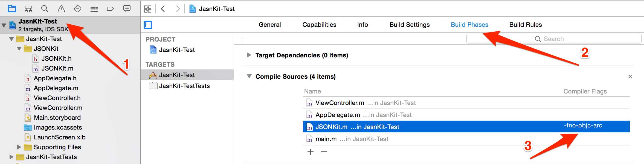644x164 pixels.
Task: Open the Breakpoint navigator icon
Action: coord(110,9)
